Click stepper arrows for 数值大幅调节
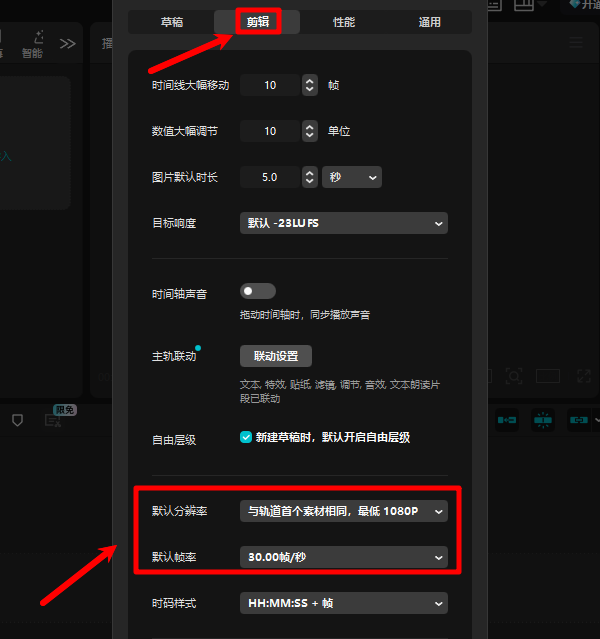 click(309, 131)
